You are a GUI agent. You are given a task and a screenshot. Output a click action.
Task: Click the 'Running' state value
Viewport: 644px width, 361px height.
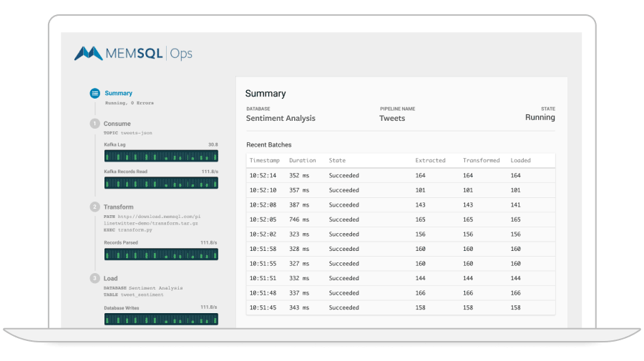click(540, 117)
